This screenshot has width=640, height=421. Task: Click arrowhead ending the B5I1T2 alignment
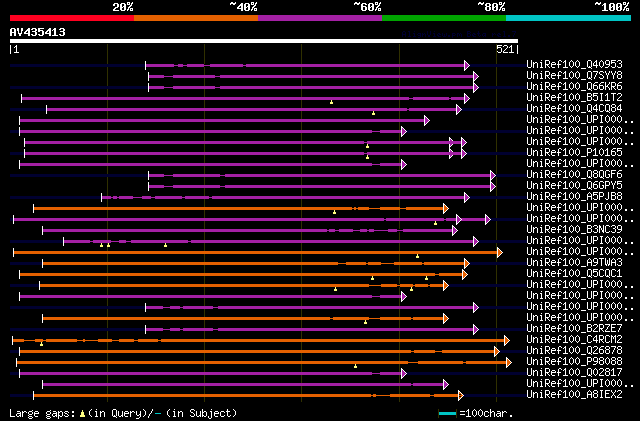click(x=467, y=98)
